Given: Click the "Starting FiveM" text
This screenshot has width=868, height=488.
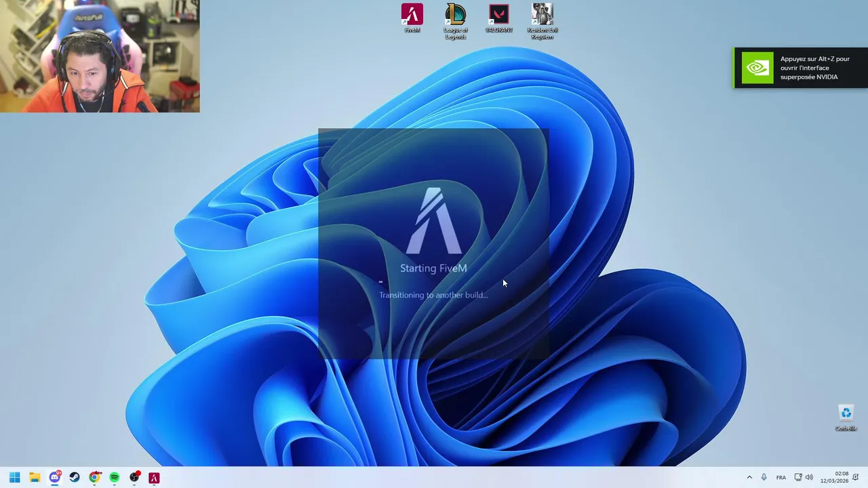Looking at the screenshot, I should [433, 268].
